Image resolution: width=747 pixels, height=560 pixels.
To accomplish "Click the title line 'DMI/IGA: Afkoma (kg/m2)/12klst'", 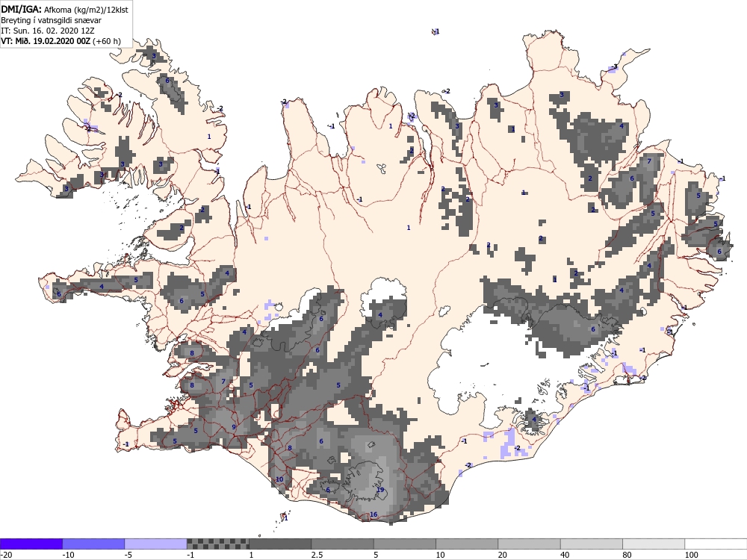I will pos(64,9).
